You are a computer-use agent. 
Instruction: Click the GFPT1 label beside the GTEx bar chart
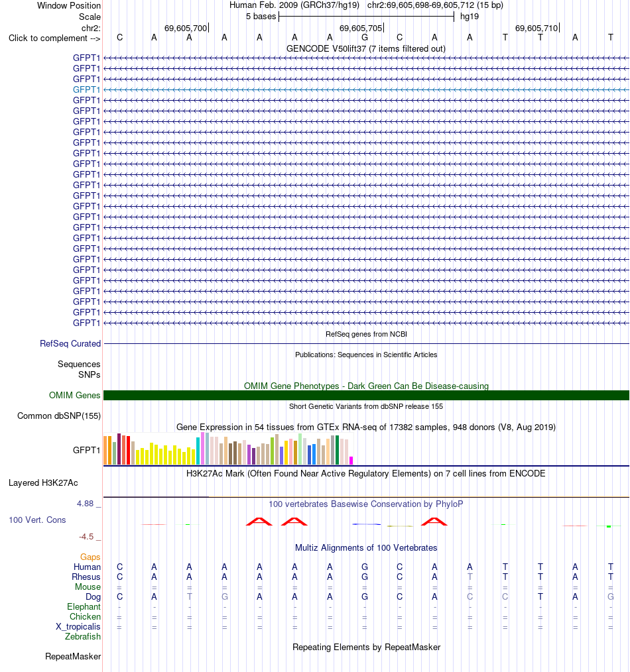tap(86, 450)
